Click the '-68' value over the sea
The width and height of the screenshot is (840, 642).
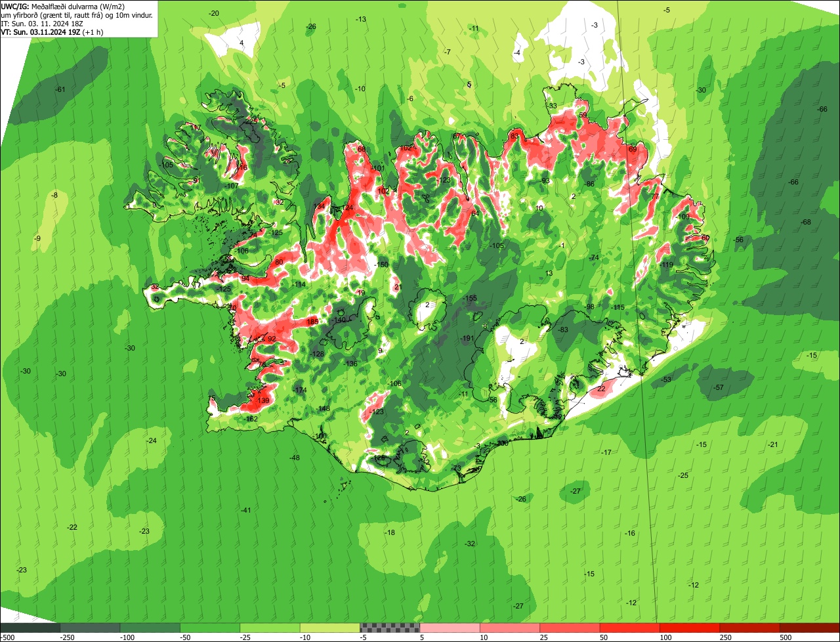(x=806, y=222)
